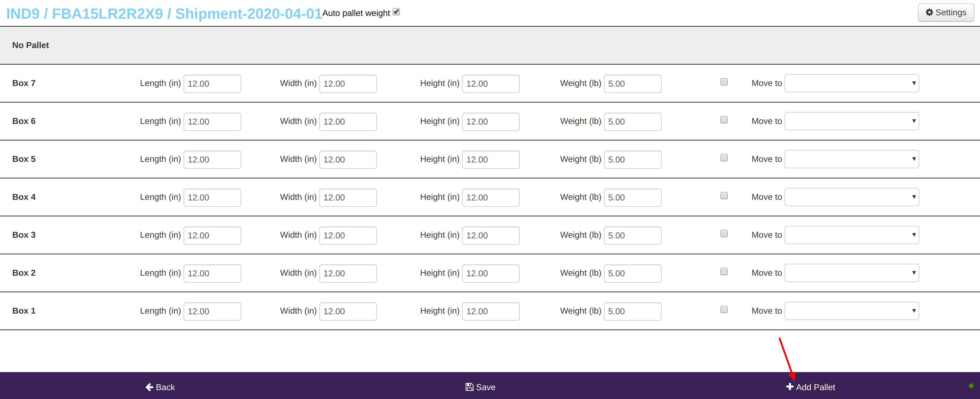Tick the Box 1 row checkbox
980x399 pixels.
point(724,310)
